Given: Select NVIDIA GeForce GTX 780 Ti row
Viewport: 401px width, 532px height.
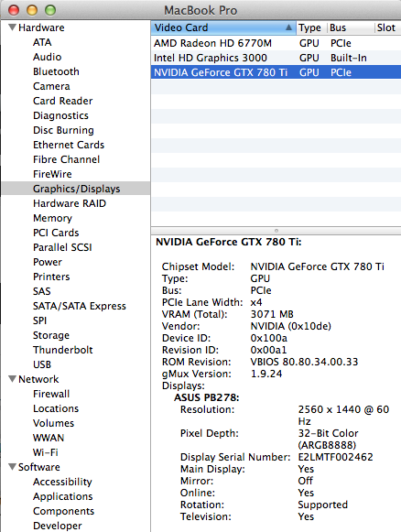Looking at the screenshot, I should point(276,72).
